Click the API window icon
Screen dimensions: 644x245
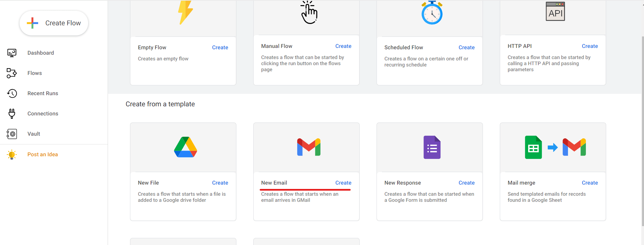click(555, 11)
